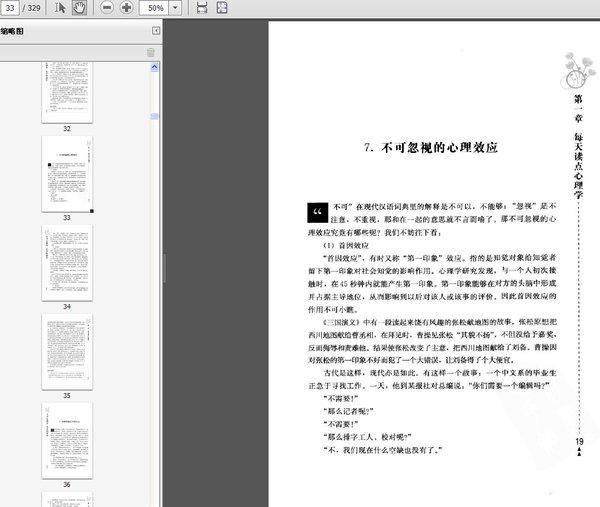Jump to page 35 thumbnail
This screenshot has width=600, height=507.
click(67, 352)
